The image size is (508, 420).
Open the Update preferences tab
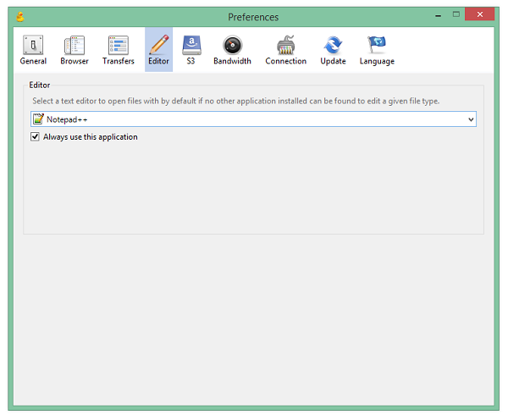point(333,50)
